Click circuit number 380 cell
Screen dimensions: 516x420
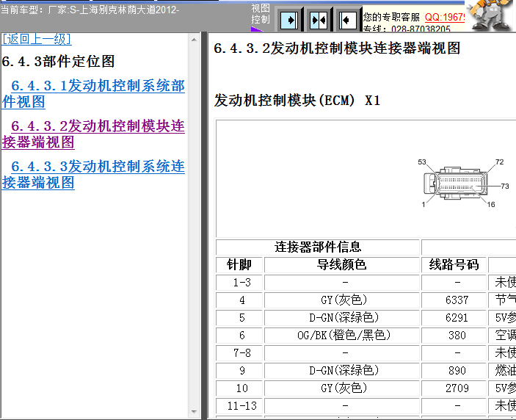(454, 335)
